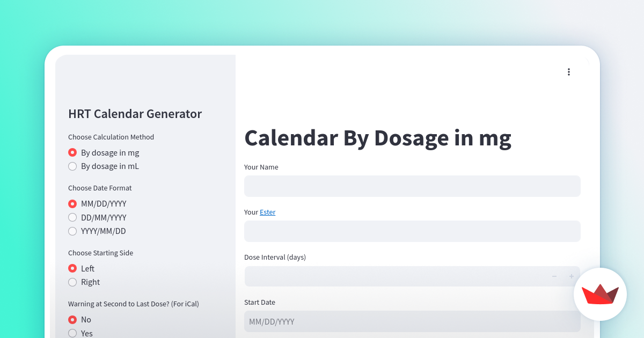Select "By dosage in mg" calculation method
This screenshot has width=644, height=338.
point(72,152)
